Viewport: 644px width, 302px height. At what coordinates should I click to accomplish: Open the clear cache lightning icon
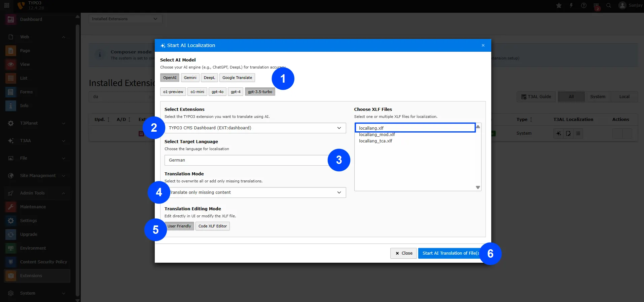[571, 5]
